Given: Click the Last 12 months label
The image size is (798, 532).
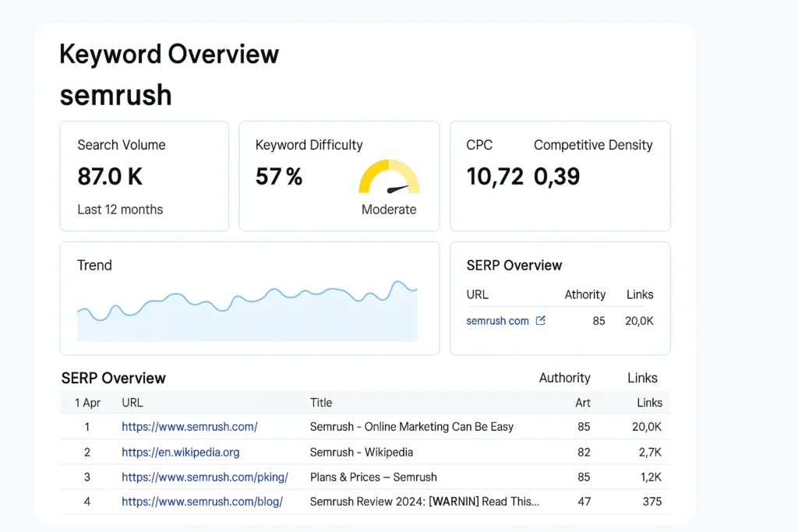Looking at the screenshot, I should pos(120,210).
